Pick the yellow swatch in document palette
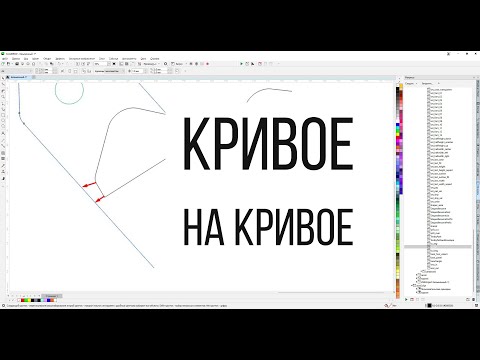This screenshot has height=360, width=480. (x=29, y=300)
